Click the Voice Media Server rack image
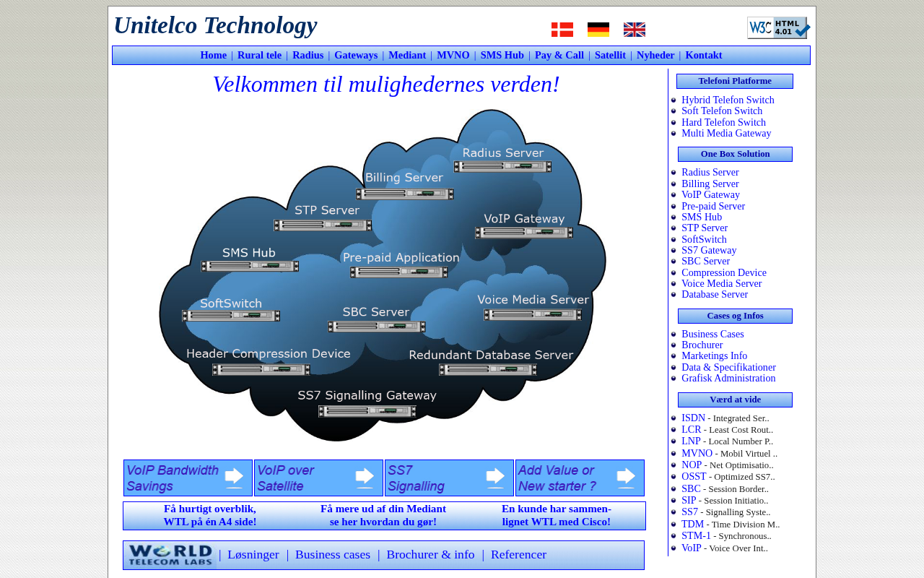The width and height of the screenshot is (924, 578). coord(533,314)
